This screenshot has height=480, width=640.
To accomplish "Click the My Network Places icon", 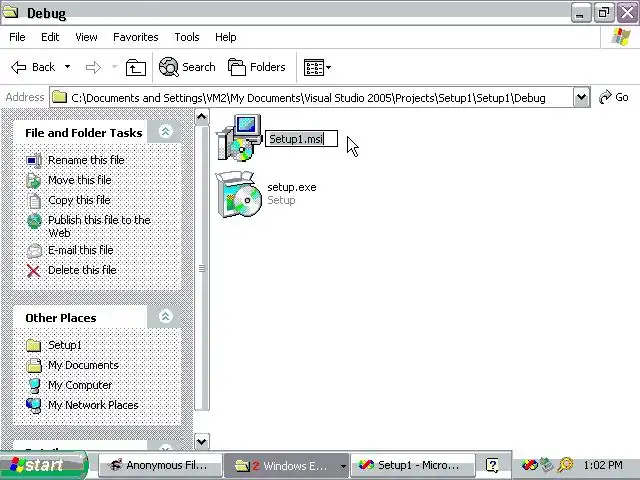I will tap(33, 405).
